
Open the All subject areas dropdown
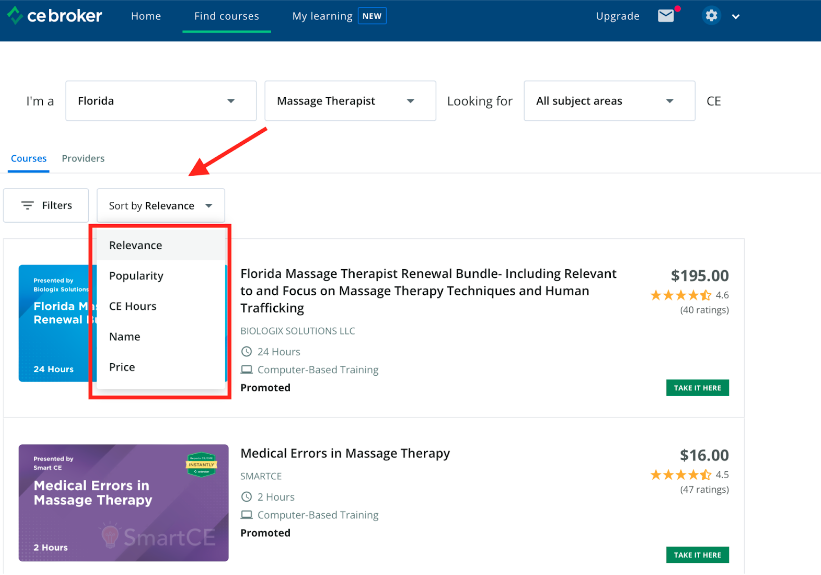[x=609, y=101]
